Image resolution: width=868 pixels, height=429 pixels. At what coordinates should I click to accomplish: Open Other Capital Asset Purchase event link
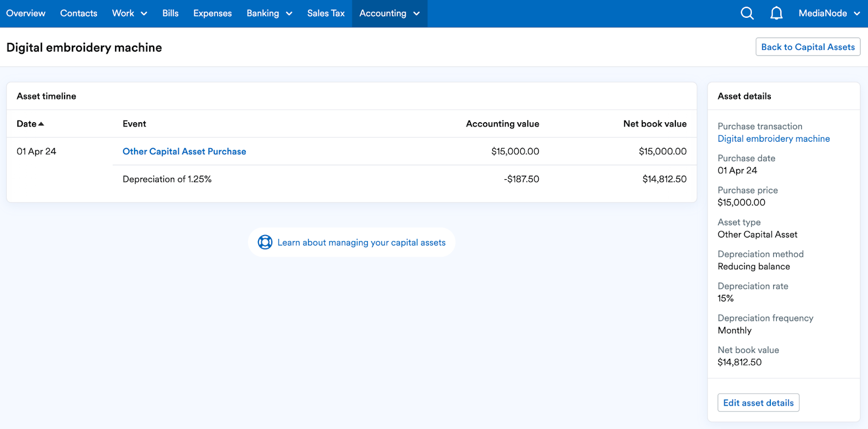[x=184, y=152]
